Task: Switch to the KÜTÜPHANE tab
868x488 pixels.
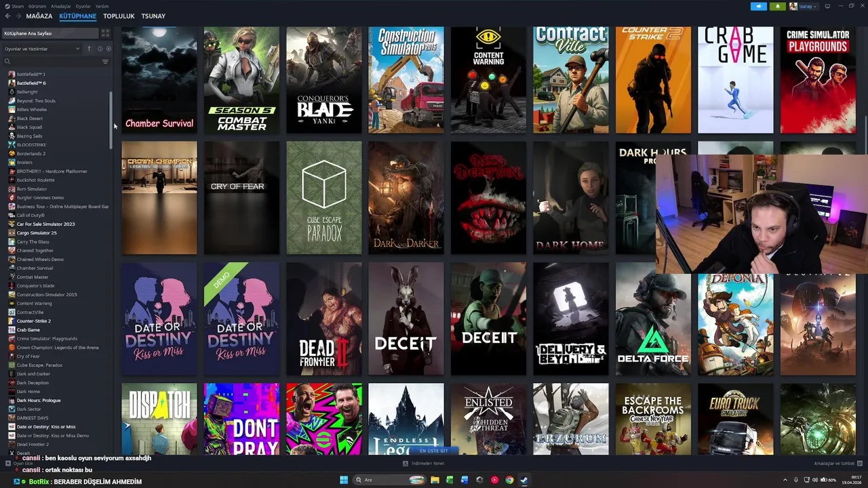Action: (78, 16)
